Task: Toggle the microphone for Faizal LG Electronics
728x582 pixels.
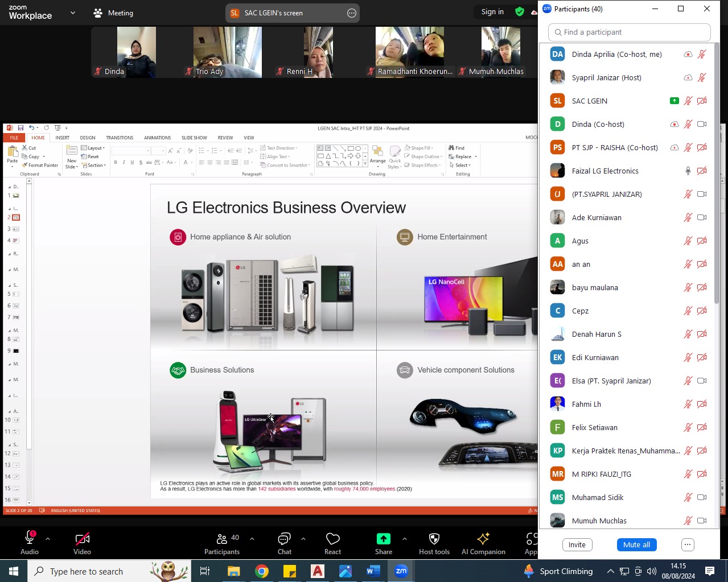Action: (688, 171)
